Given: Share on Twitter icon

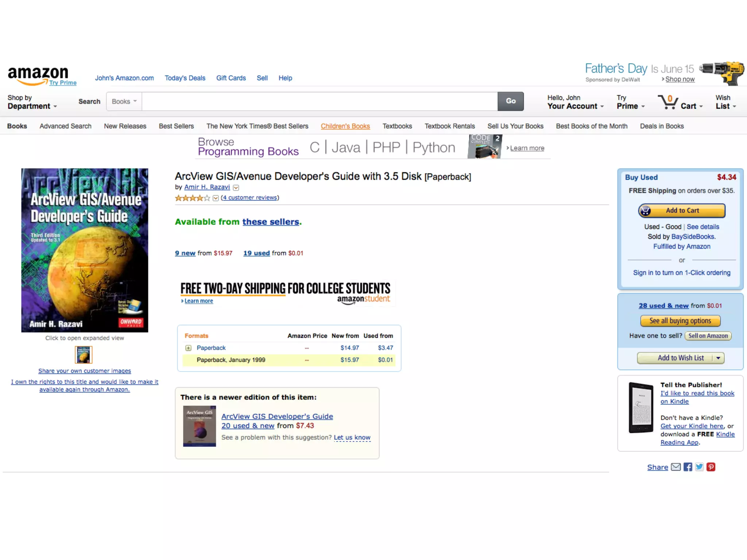Looking at the screenshot, I should point(699,467).
